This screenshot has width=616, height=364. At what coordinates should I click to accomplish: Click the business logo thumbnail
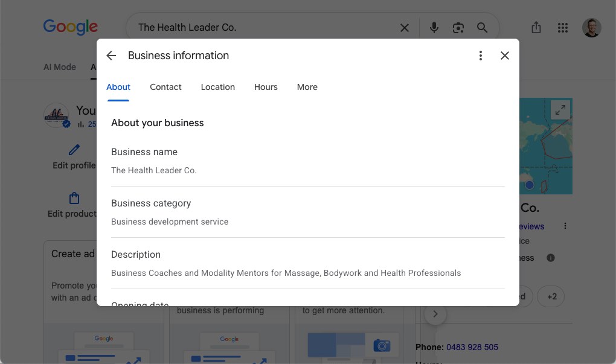pos(56,115)
